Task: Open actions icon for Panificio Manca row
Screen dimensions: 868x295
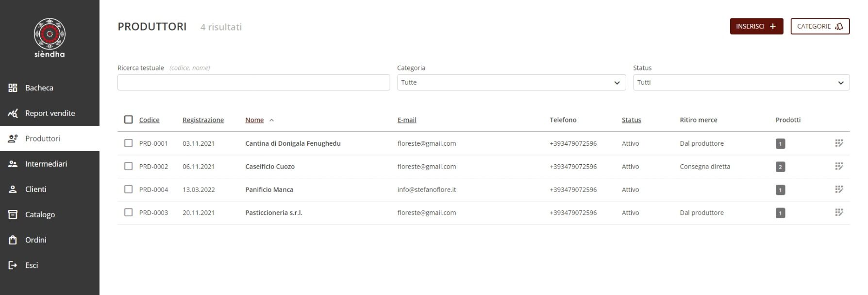Action: tap(839, 189)
